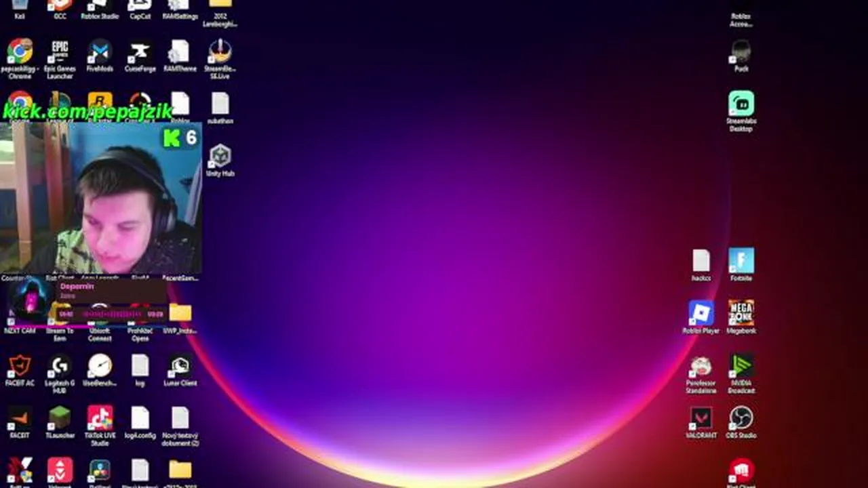868x488 pixels.
Task: Select the RAMTheme file icon
Action: (x=180, y=52)
